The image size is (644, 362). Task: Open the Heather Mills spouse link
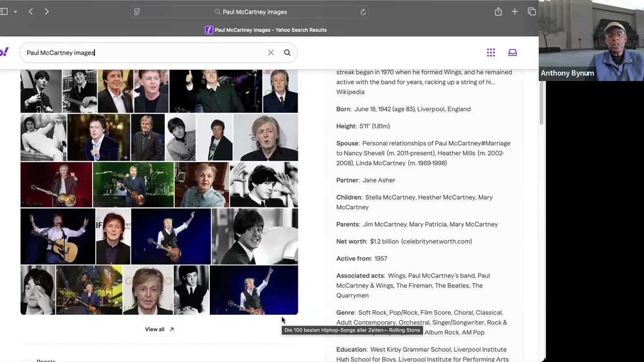pos(456,153)
